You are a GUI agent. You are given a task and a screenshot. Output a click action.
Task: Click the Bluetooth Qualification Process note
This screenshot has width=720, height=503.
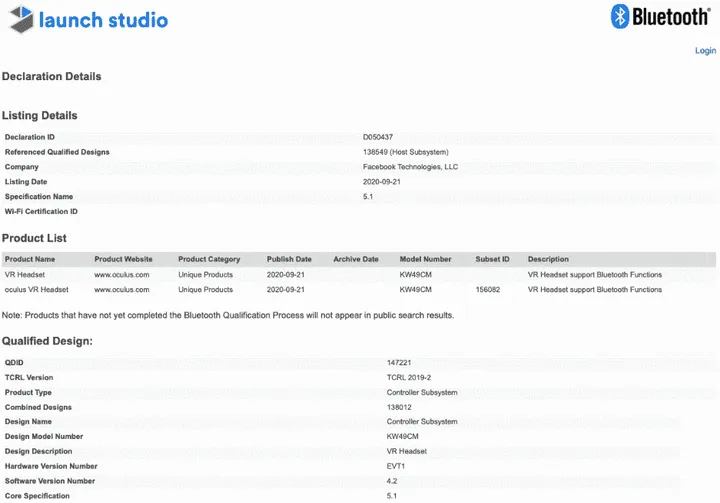(x=228, y=315)
